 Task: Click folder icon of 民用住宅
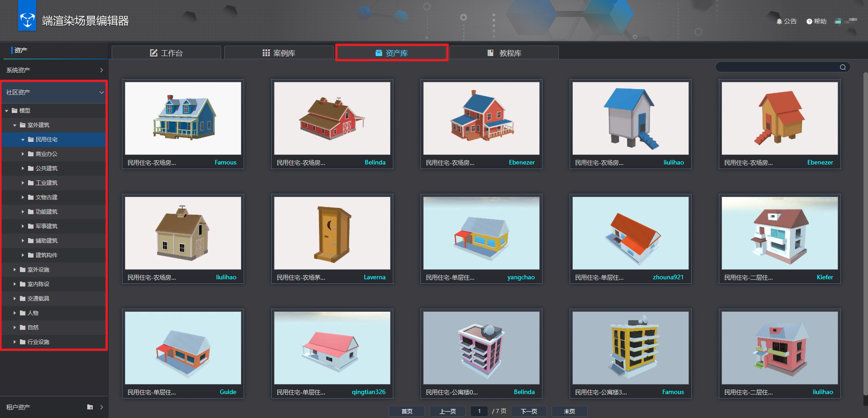coord(31,140)
